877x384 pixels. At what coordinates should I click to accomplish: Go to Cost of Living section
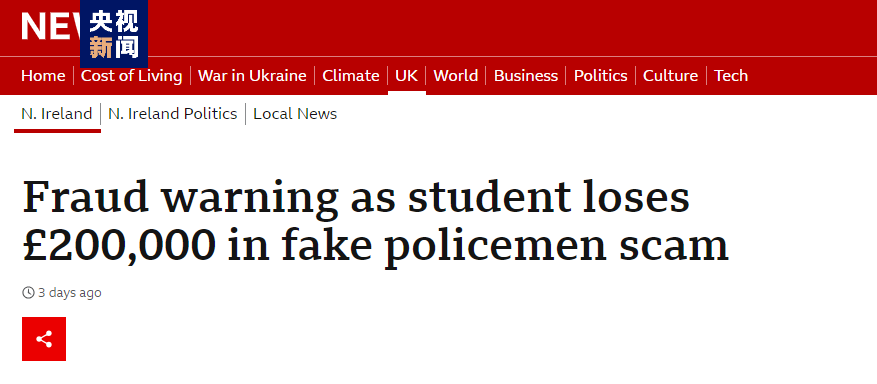131,75
